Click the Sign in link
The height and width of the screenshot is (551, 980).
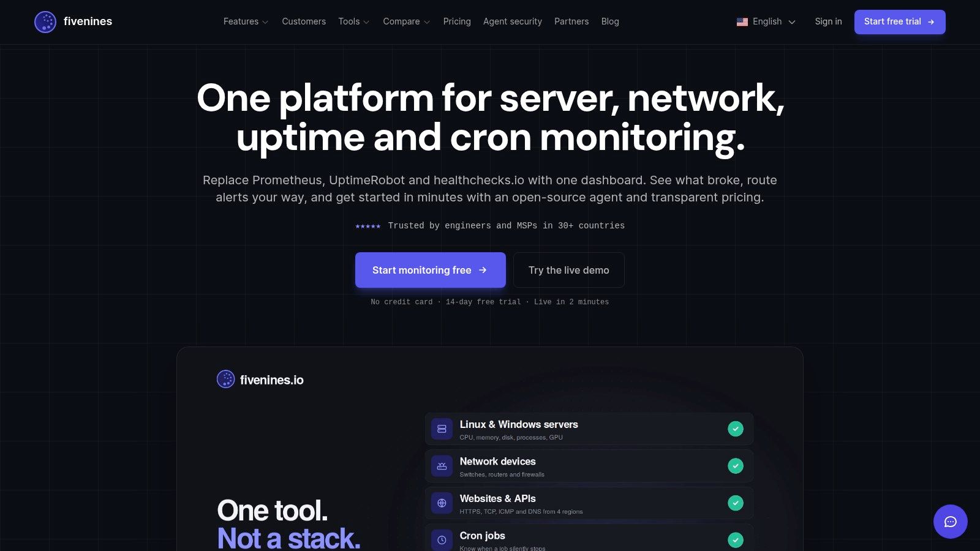(x=828, y=21)
